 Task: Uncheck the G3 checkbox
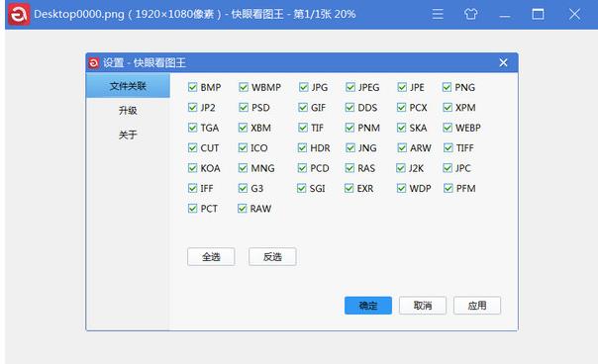point(243,188)
